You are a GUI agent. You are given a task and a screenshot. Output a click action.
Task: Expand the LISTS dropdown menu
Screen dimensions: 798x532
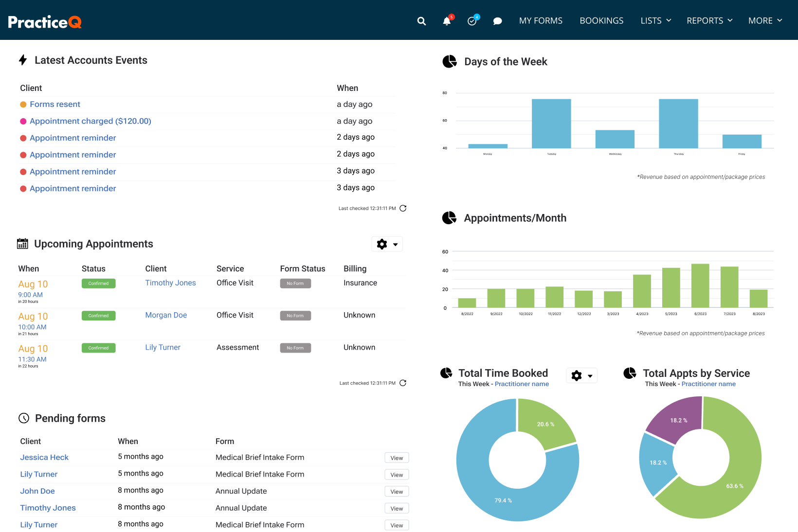point(655,21)
